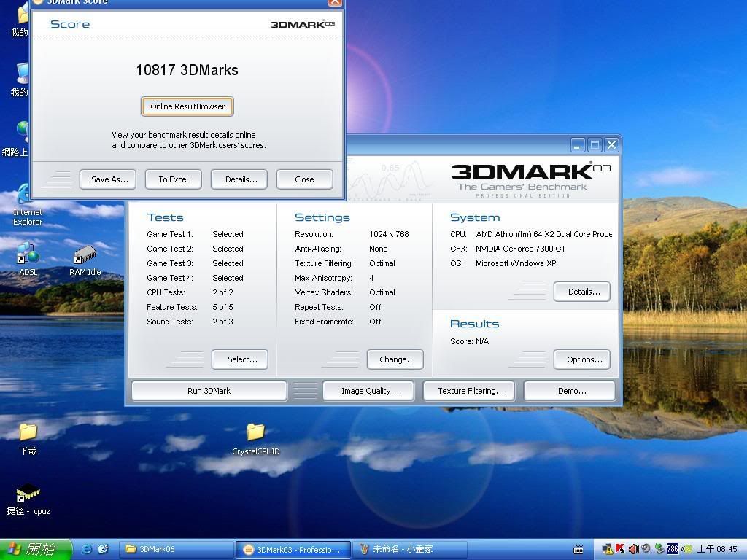Click the 786 memory indicator tray icon

tap(672, 549)
